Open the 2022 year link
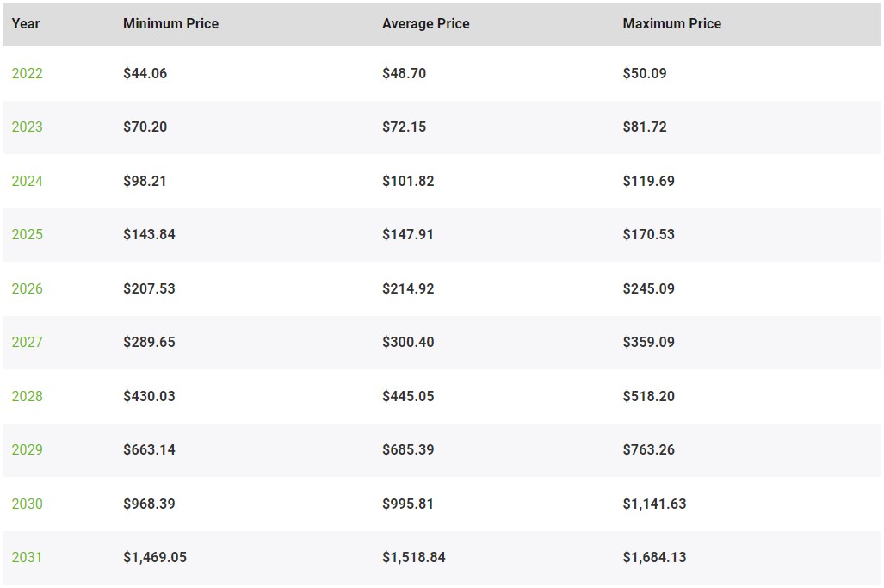 (x=27, y=73)
